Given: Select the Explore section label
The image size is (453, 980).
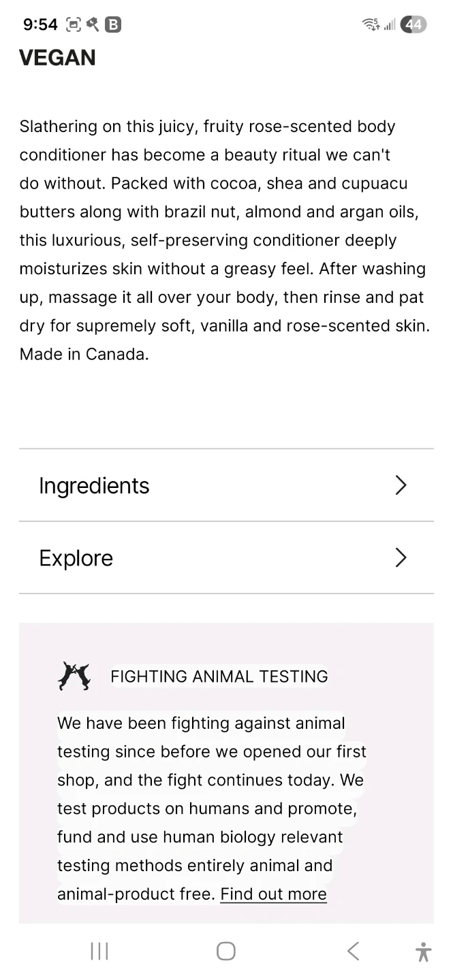Looking at the screenshot, I should pos(76,558).
